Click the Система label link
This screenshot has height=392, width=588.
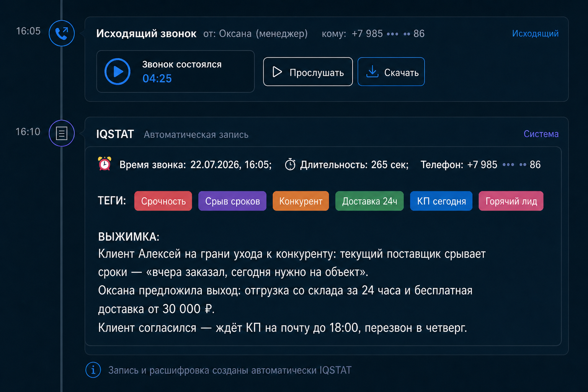541,134
